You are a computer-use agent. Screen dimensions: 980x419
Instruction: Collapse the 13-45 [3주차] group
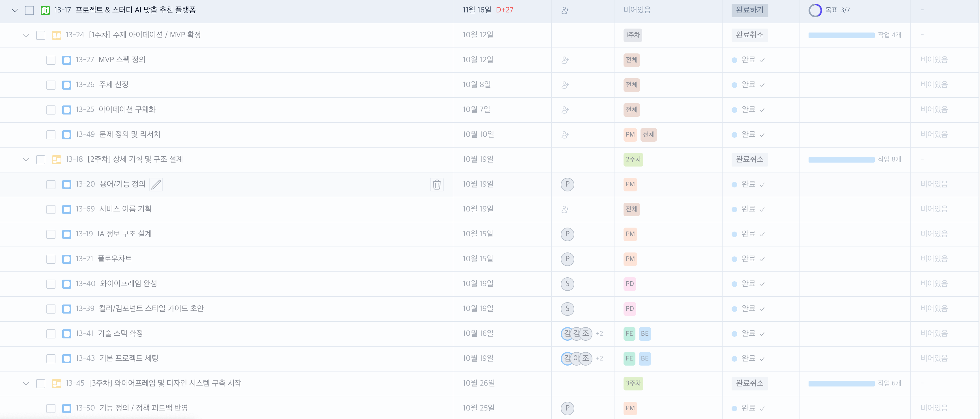26,383
